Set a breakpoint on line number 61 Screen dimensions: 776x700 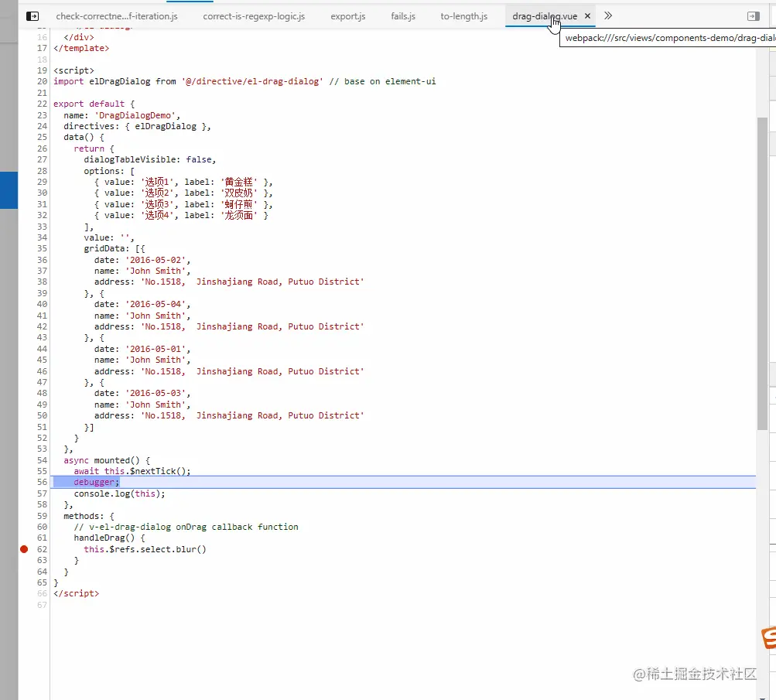[x=42, y=538]
